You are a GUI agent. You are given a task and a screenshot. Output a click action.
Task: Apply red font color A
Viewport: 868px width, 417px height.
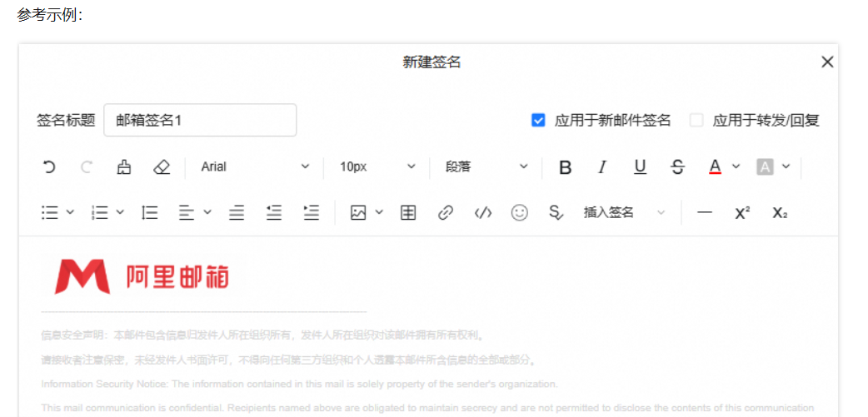point(716,167)
